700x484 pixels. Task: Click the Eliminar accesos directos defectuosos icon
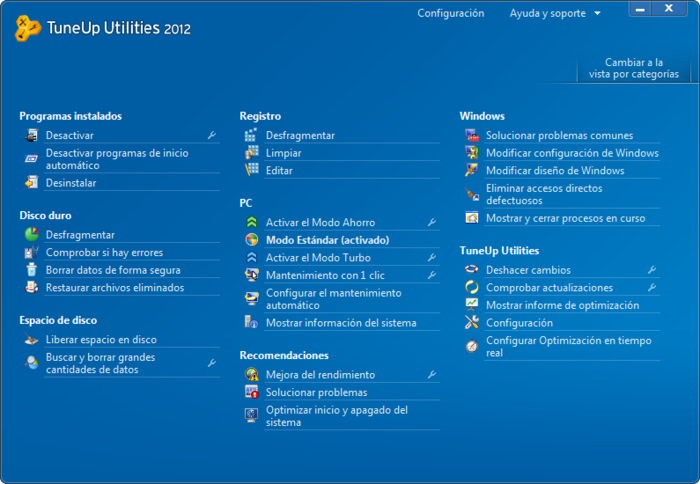pos(471,194)
